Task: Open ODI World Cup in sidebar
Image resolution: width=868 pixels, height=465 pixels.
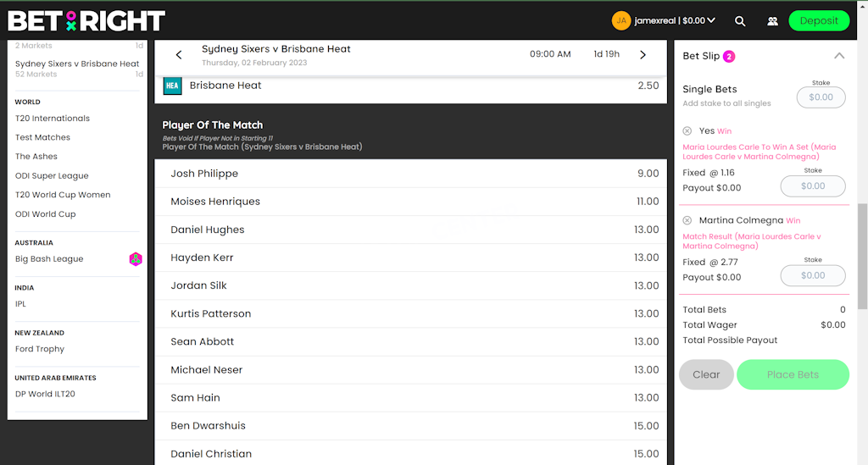Action: 46,214
